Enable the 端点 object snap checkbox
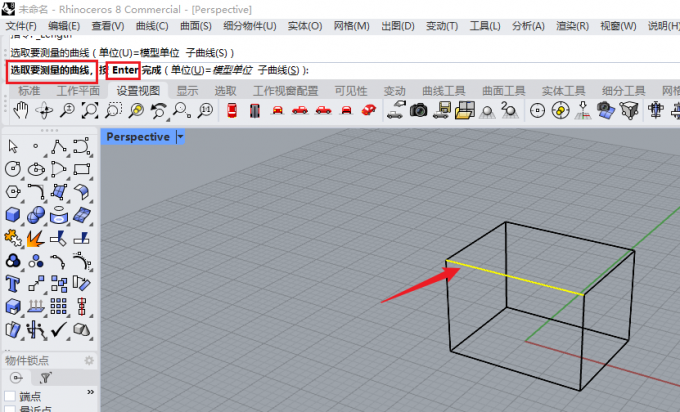This screenshot has height=412, width=680. click(10, 396)
